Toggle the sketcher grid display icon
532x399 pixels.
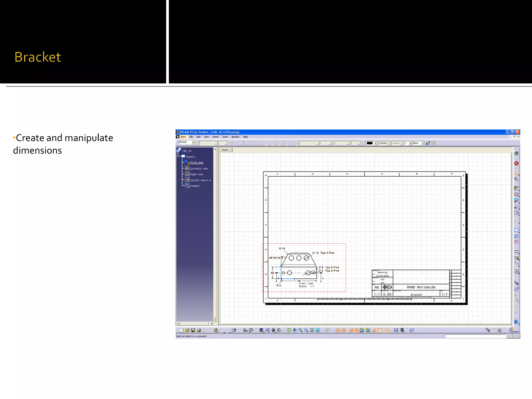338,330
